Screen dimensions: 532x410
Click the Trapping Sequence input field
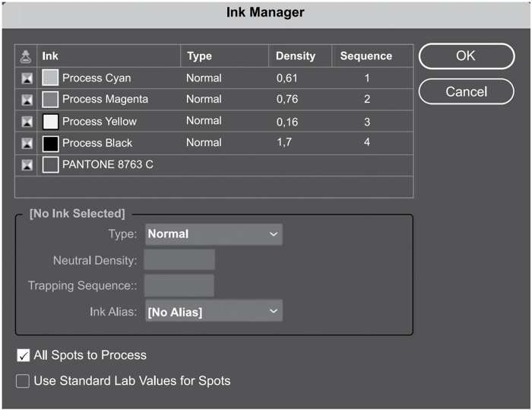coord(179,286)
